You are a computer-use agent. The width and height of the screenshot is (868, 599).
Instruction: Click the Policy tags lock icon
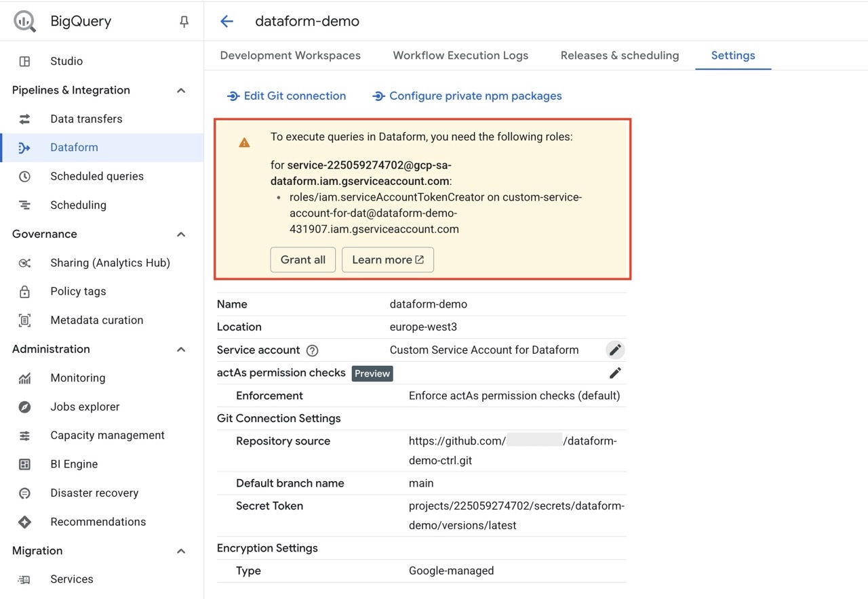tap(25, 292)
